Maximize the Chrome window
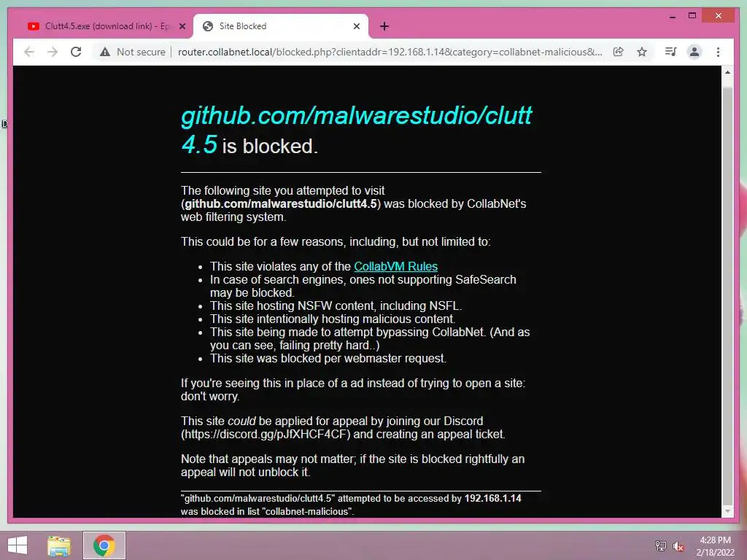The width and height of the screenshot is (747, 560). [692, 16]
